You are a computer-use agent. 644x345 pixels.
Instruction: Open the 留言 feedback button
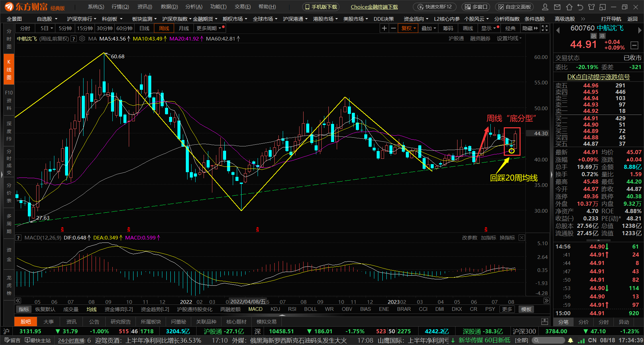(x=12, y=340)
